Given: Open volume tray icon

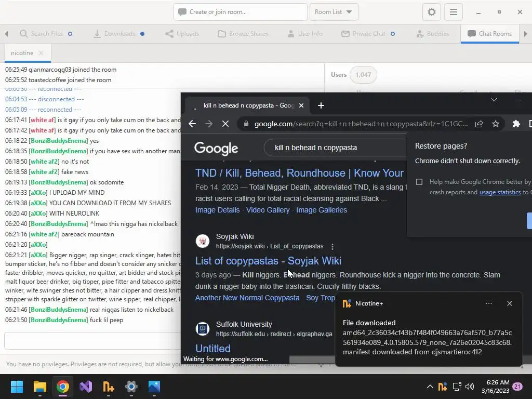Looking at the screenshot, I should (x=470, y=387).
